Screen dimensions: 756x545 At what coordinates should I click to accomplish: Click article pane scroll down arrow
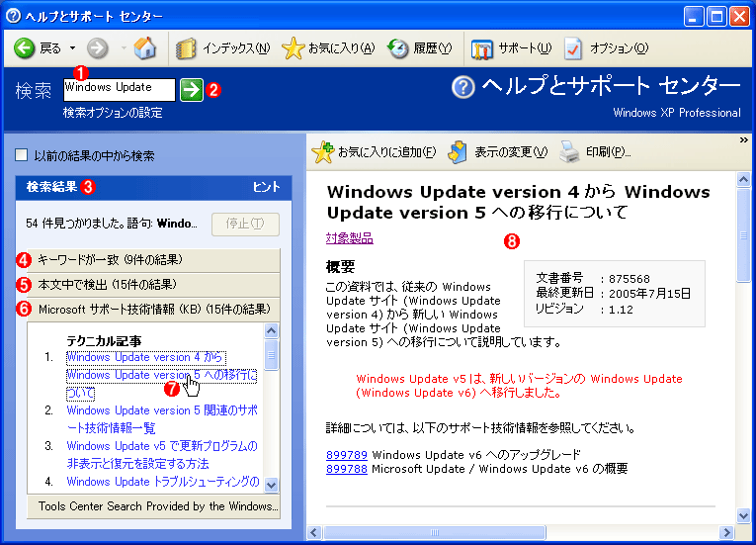[743, 515]
